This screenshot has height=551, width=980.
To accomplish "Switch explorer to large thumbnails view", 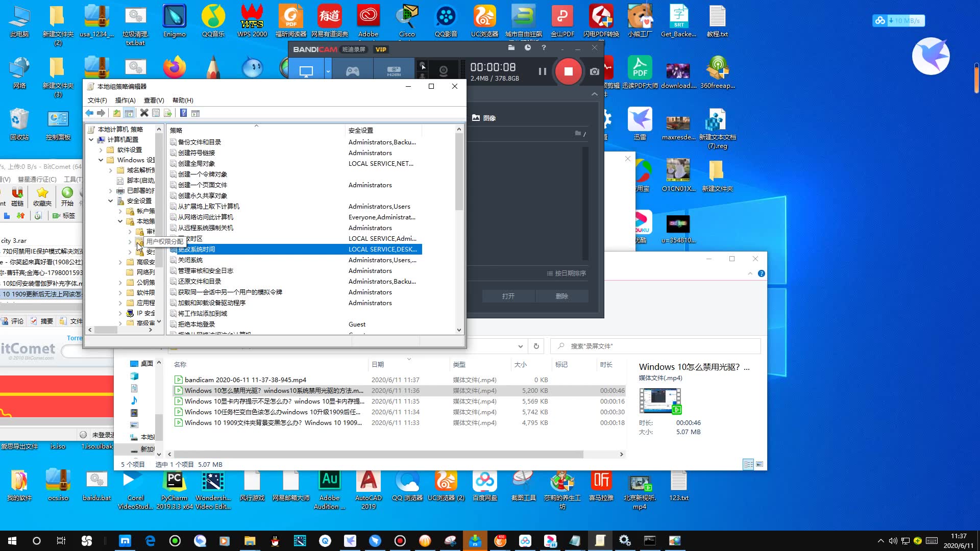I will [759, 464].
